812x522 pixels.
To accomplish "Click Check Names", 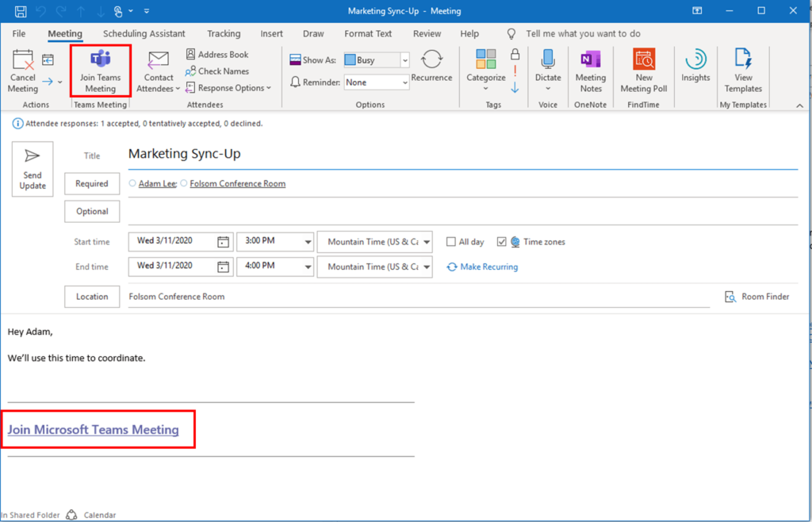I will (x=217, y=71).
